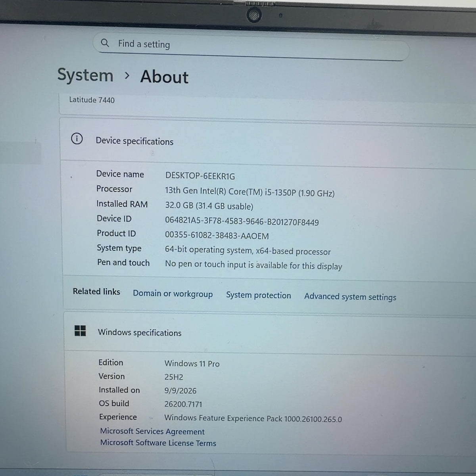Select Product ID value 00355-61082-38483-AAOEM
This screenshot has width=476, height=476.
pyautogui.click(x=217, y=236)
